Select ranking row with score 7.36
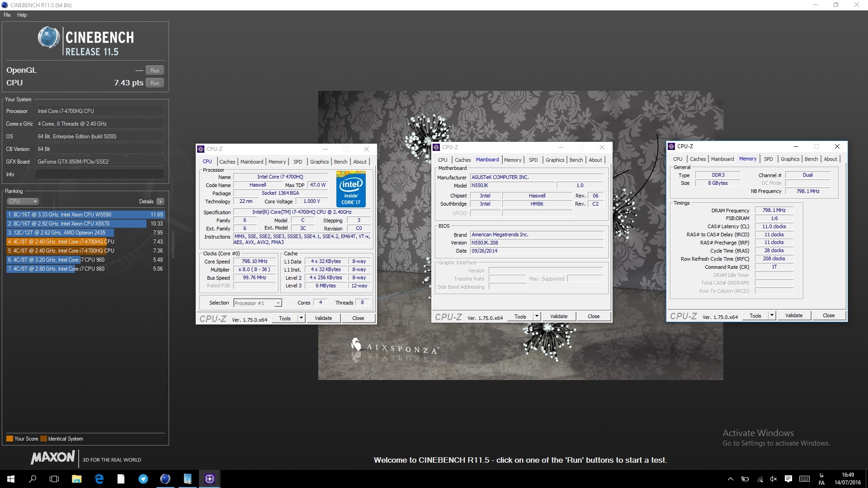Screen dimensions: 868x488 tap(85, 251)
